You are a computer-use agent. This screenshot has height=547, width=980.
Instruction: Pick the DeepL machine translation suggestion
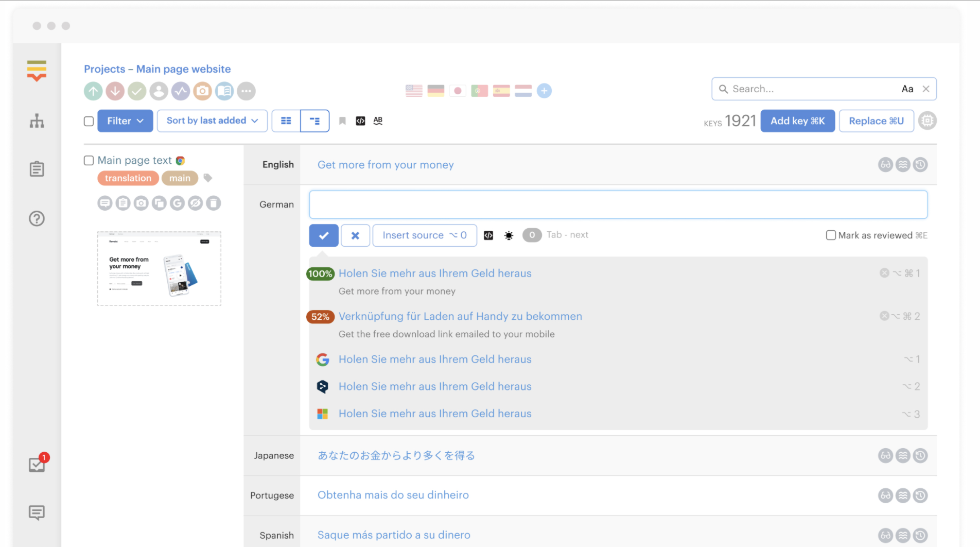click(435, 387)
